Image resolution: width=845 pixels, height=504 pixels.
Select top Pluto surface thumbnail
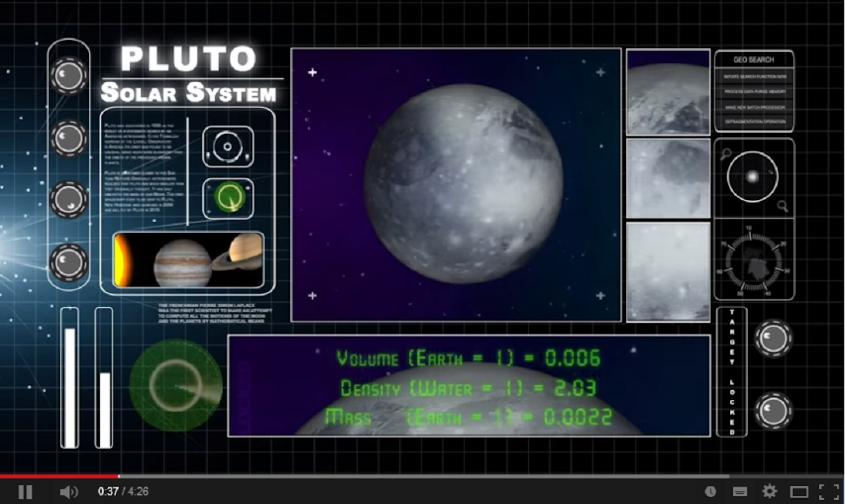point(668,91)
